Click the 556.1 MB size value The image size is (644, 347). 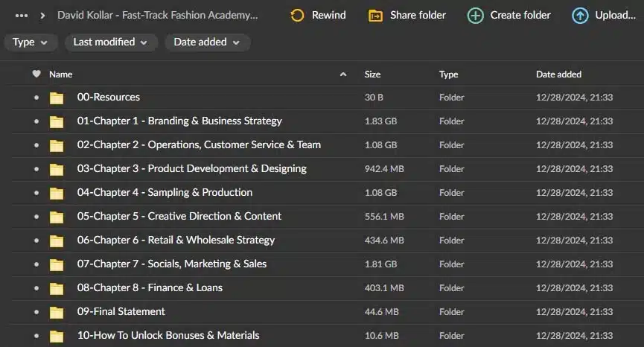(384, 217)
